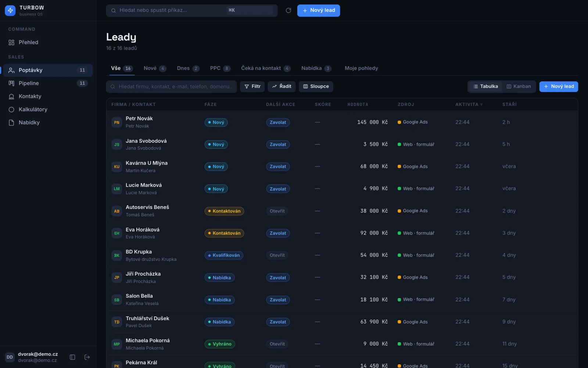
Task: Select the Čeká na kontakt tab
Action: coord(266,68)
